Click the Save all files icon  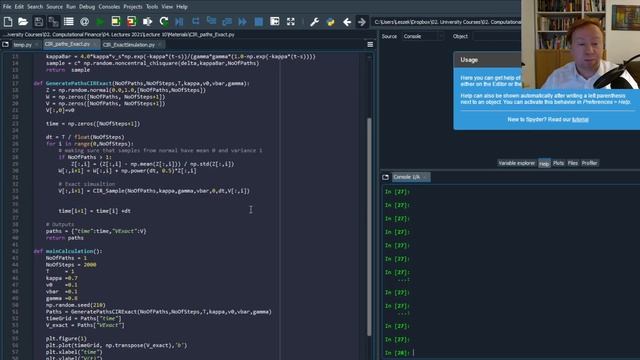point(53,22)
